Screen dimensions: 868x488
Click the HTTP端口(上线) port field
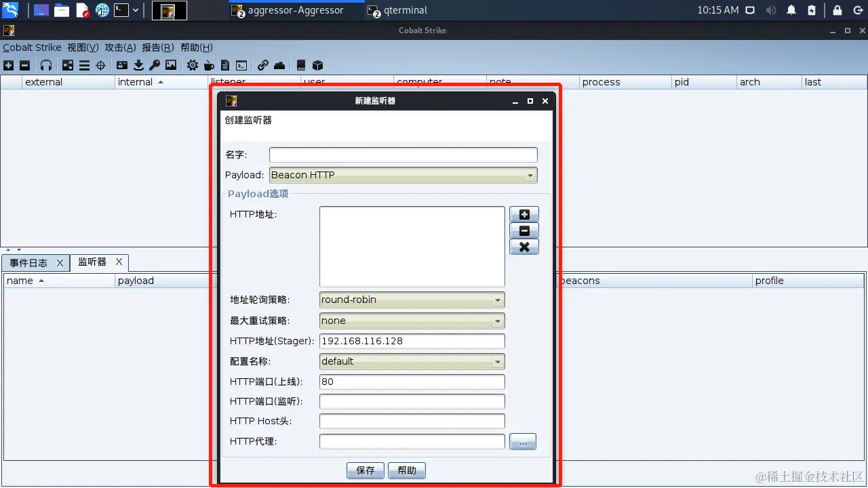pos(412,382)
